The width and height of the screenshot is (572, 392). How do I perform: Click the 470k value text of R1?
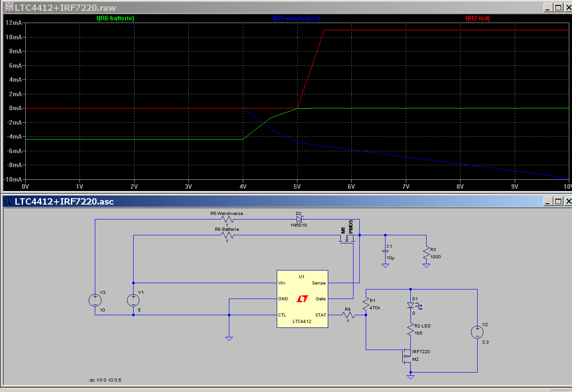coord(374,308)
